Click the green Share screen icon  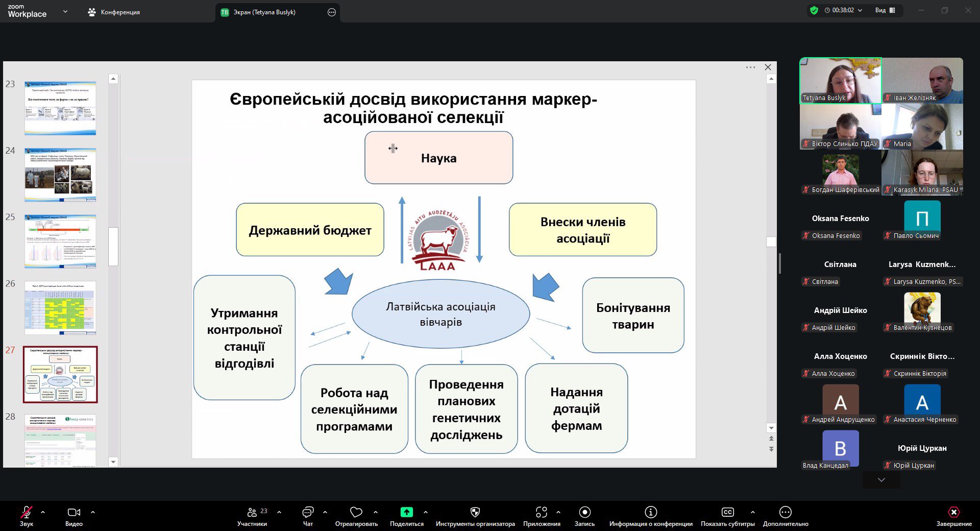point(406,512)
